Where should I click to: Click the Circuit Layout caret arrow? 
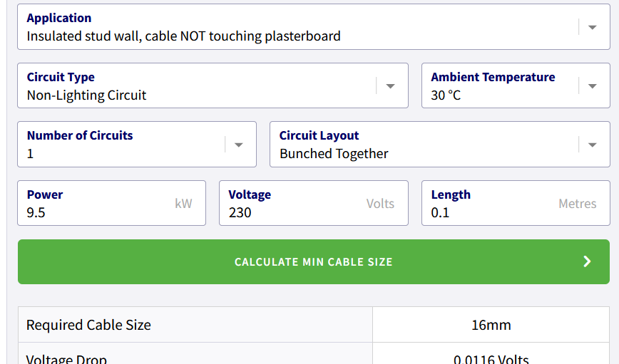point(592,145)
